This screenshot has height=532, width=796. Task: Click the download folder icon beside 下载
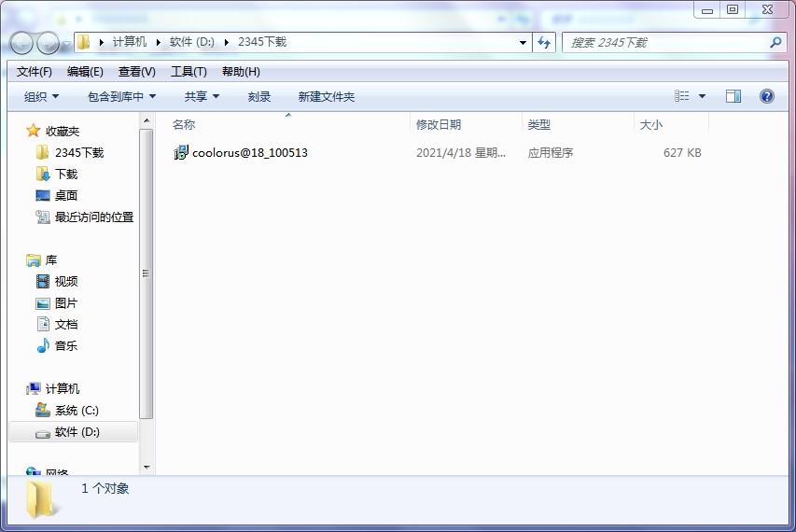coord(43,175)
